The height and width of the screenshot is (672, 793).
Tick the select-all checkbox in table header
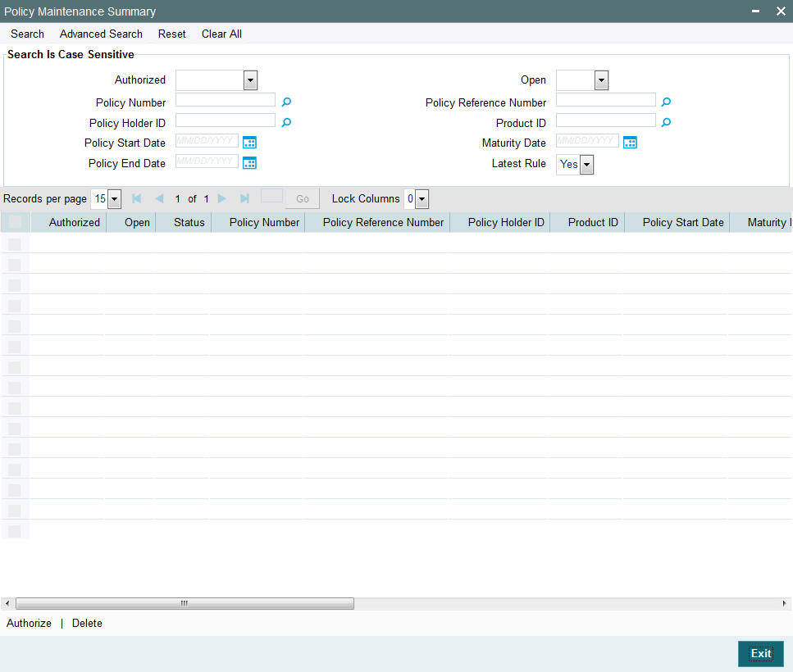[x=15, y=222]
